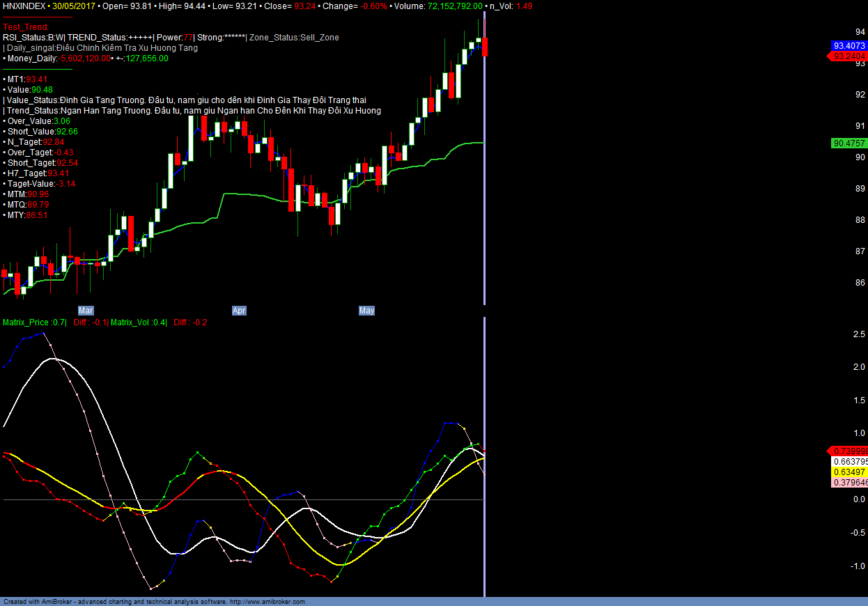Click the Test_Trend label

pos(26,26)
